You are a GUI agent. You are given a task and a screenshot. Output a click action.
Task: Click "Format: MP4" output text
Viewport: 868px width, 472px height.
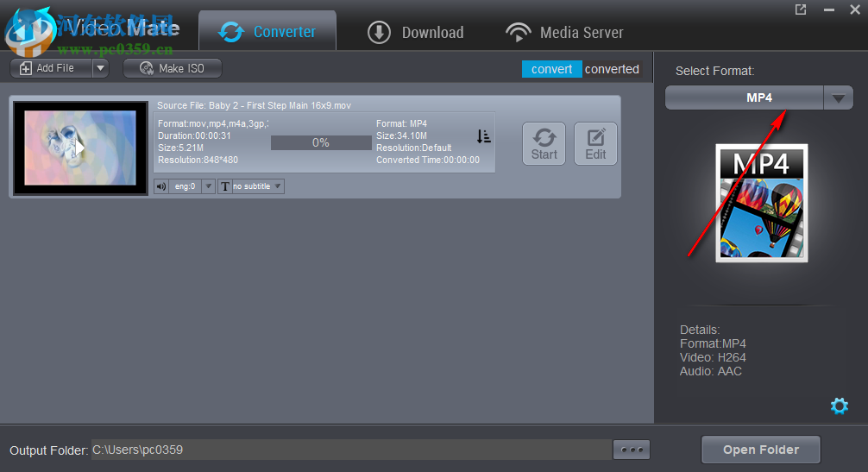pos(401,123)
